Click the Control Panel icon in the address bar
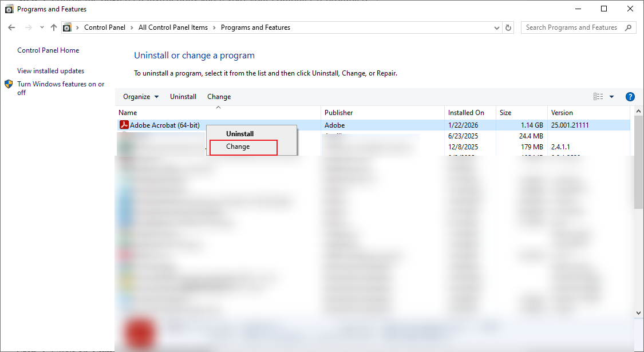The width and height of the screenshot is (644, 352). [x=67, y=27]
